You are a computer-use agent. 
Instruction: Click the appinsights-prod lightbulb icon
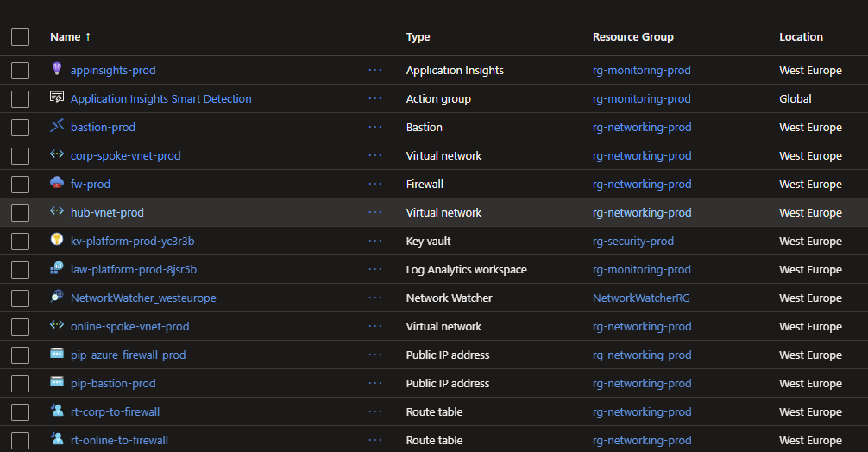tap(57, 69)
